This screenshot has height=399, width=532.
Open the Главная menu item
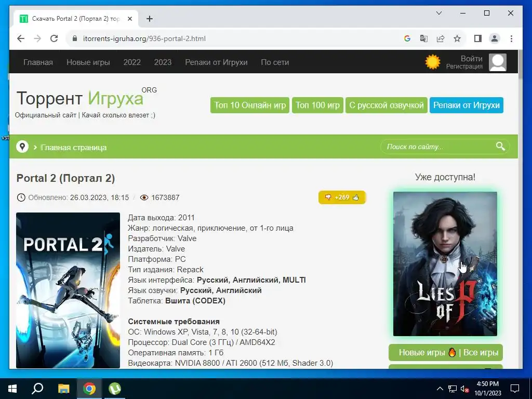[38, 62]
